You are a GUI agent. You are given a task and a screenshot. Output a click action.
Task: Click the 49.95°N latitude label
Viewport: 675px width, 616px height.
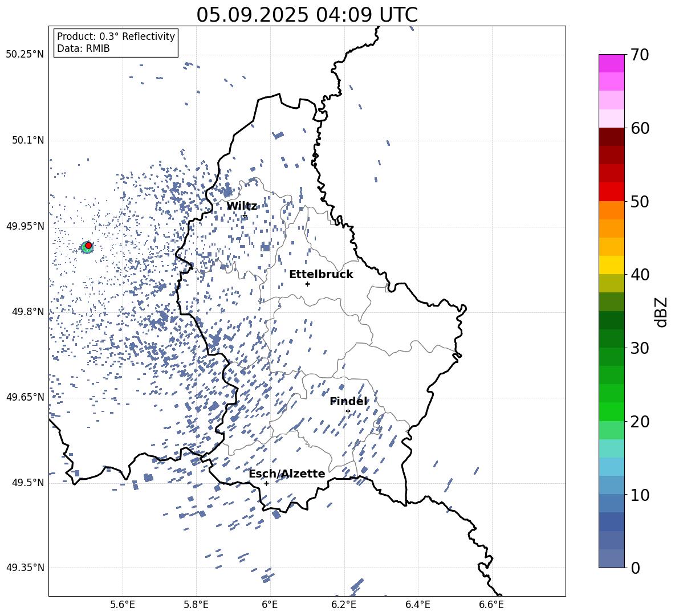click(25, 226)
